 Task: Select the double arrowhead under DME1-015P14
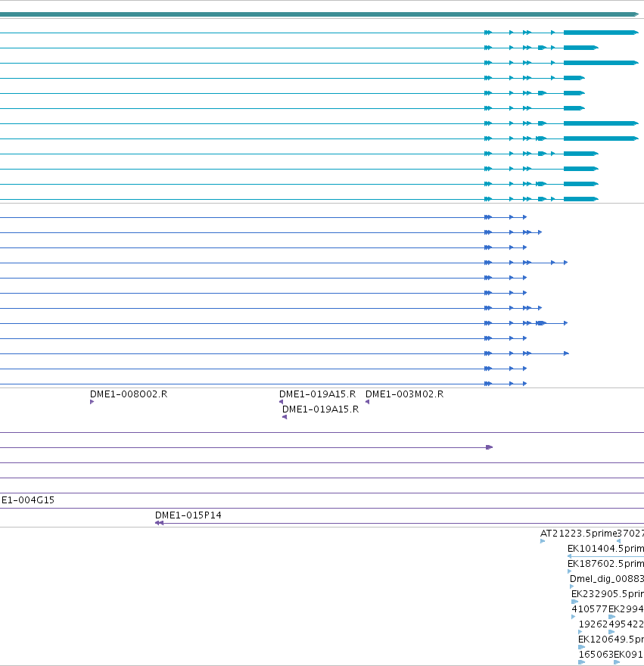(x=160, y=523)
